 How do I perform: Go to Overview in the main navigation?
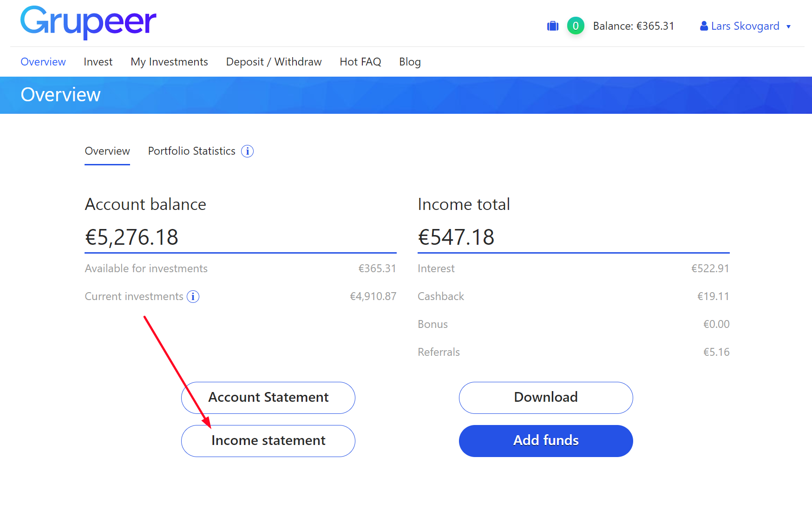(x=43, y=62)
